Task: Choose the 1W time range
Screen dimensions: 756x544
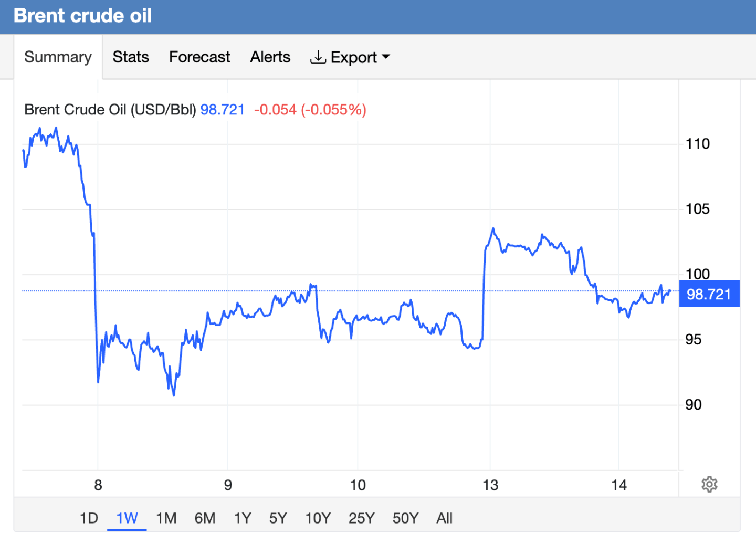Action: pyautogui.click(x=127, y=518)
